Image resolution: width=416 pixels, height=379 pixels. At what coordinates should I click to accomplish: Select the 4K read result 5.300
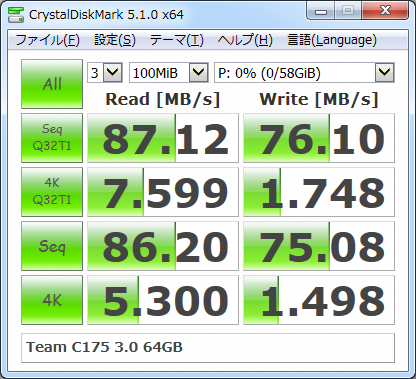coord(163,300)
